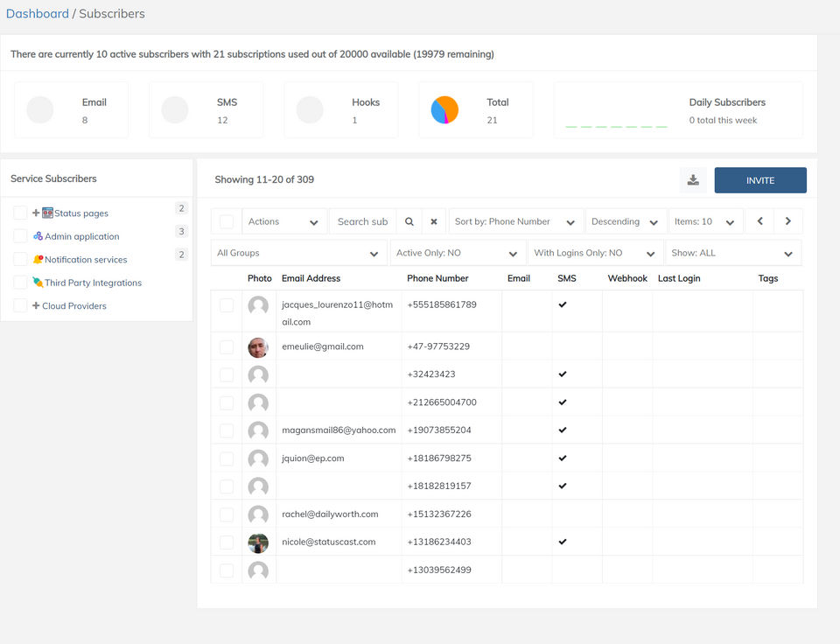Open the Status pages link

coord(81,213)
